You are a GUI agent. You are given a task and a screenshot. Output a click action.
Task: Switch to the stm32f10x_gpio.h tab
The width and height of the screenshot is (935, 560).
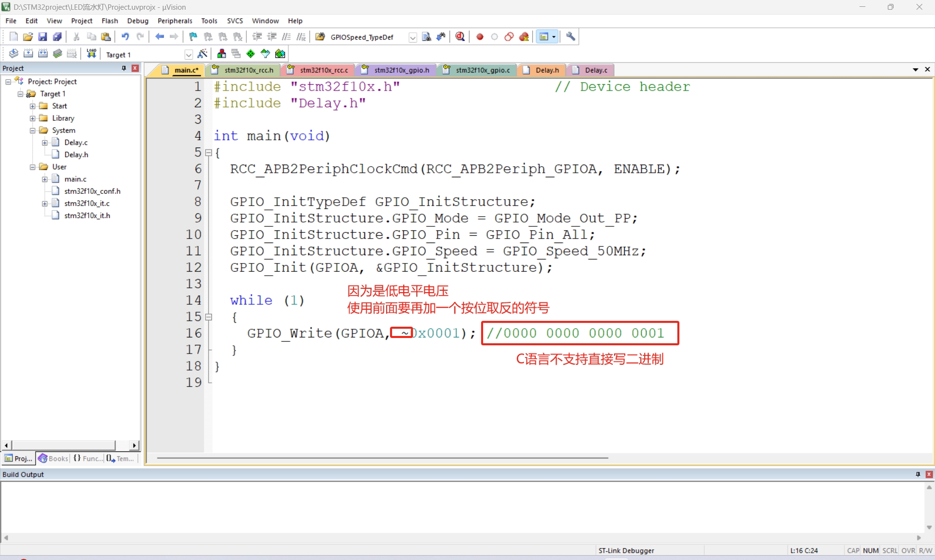401,70
